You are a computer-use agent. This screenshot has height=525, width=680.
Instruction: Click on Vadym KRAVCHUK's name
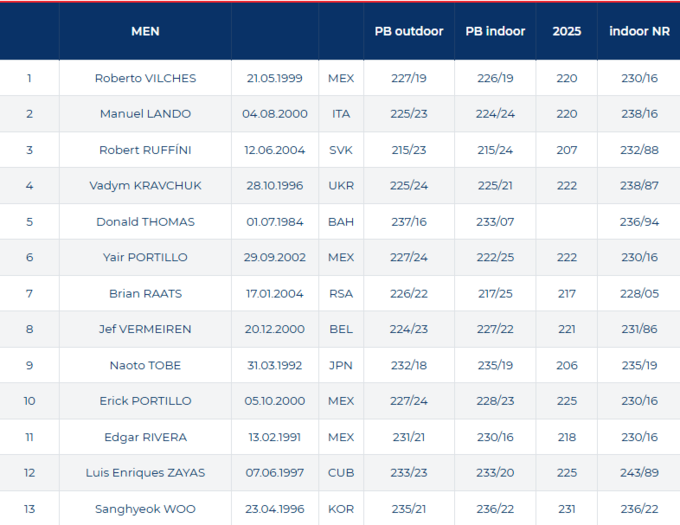pos(145,186)
